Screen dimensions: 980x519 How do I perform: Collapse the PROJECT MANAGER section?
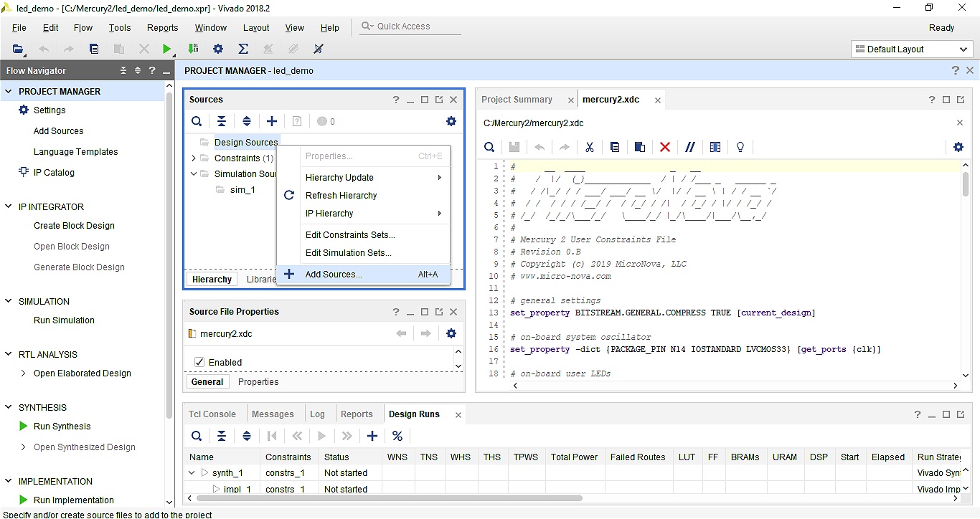pyautogui.click(x=9, y=91)
